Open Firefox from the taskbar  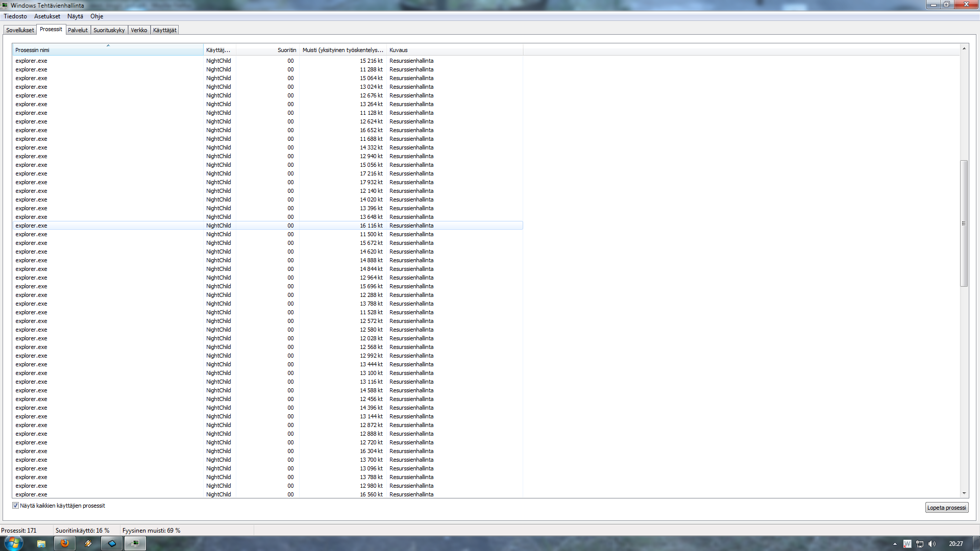[x=65, y=543]
